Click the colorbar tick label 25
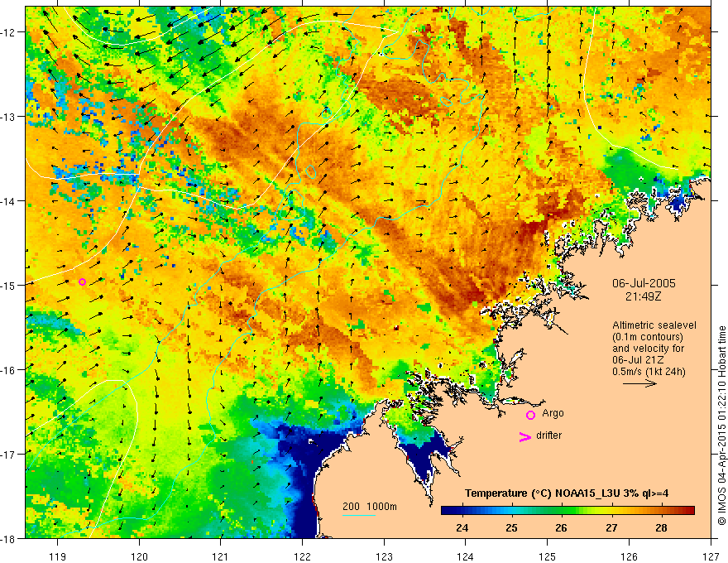Image resolution: width=728 pixels, height=563 pixels. (511, 527)
